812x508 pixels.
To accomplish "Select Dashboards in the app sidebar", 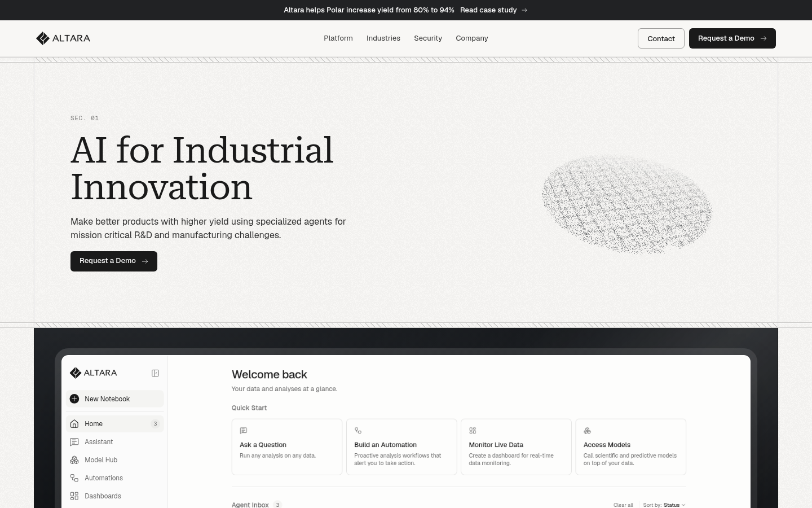I will [114, 496].
